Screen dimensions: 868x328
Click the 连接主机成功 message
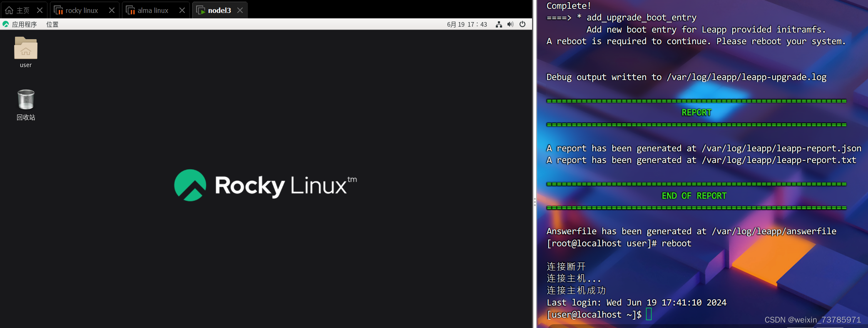tap(576, 290)
